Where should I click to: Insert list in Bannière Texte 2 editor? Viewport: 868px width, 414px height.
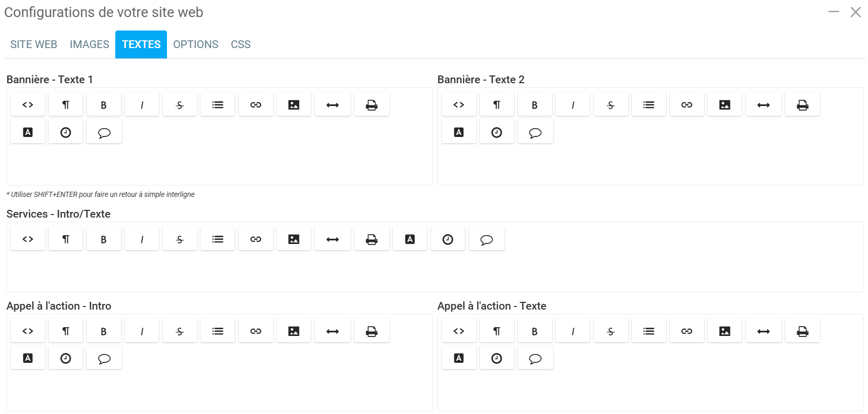tap(649, 105)
